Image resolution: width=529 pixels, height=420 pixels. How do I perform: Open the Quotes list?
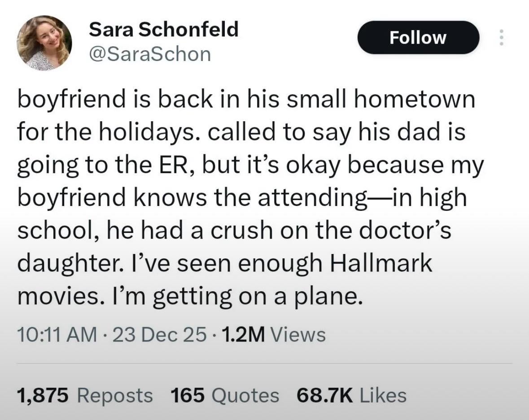[x=245, y=395]
